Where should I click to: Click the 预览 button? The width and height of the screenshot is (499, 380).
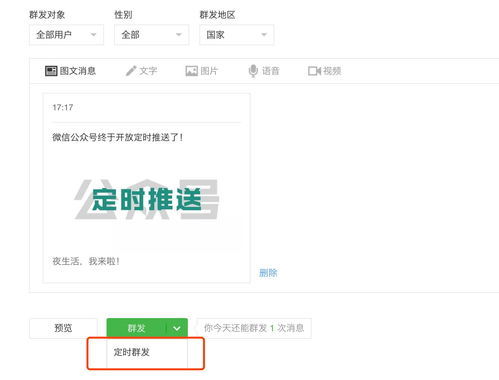pos(63,328)
